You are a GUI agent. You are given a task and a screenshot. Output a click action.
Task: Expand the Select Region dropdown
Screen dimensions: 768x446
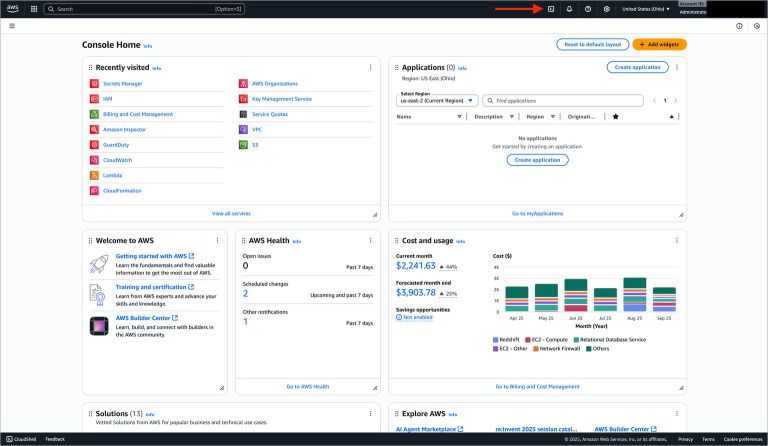[438, 100]
